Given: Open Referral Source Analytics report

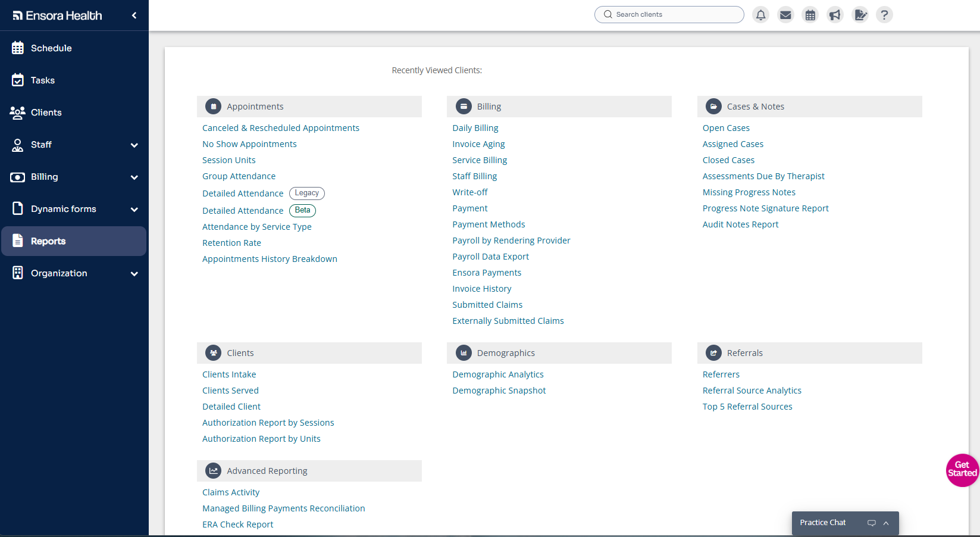Looking at the screenshot, I should pos(752,391).
